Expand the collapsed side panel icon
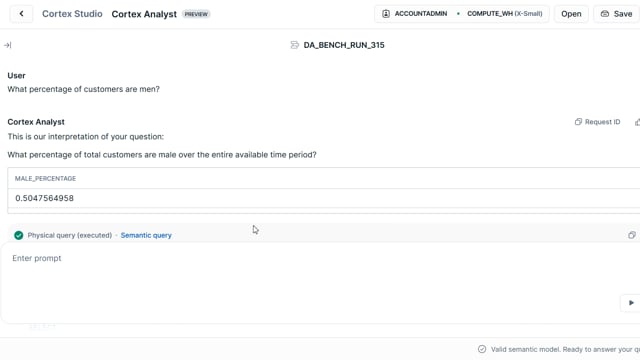640x360 pixels. click(x=7, y=45)
